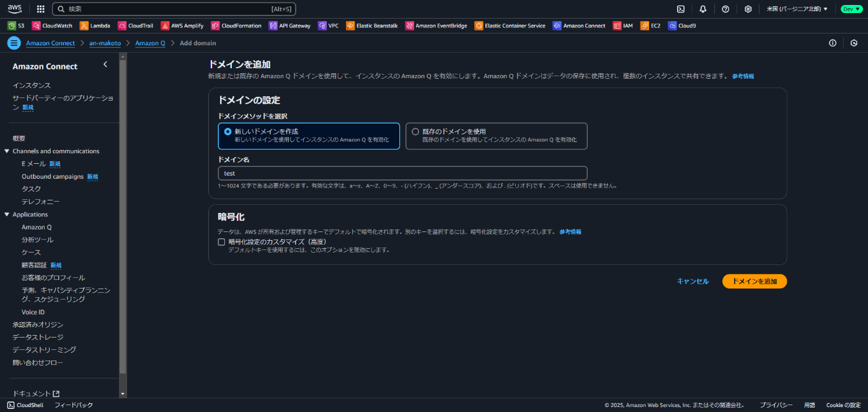This screenshot has width=868, height=412.
Task: Open CloudShell from the footer
Action: (x=25, y=405)
